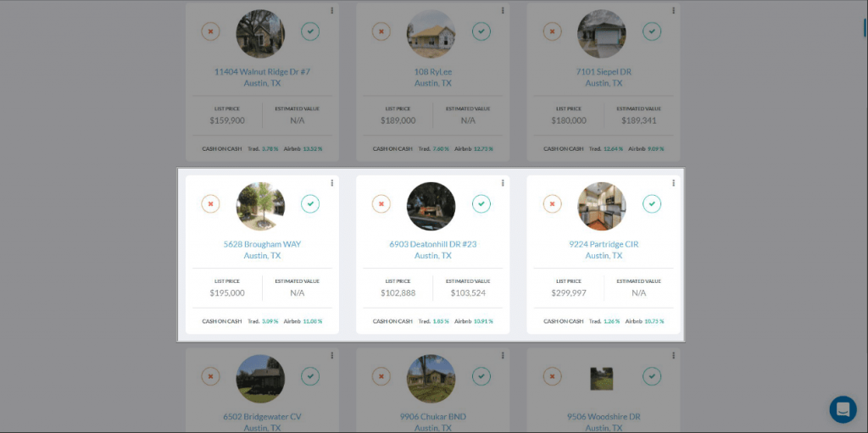868x433 pixels.
Task: View the 9506 Woodshire DR photo thumbnail
Action: click(x=602, y=378)
